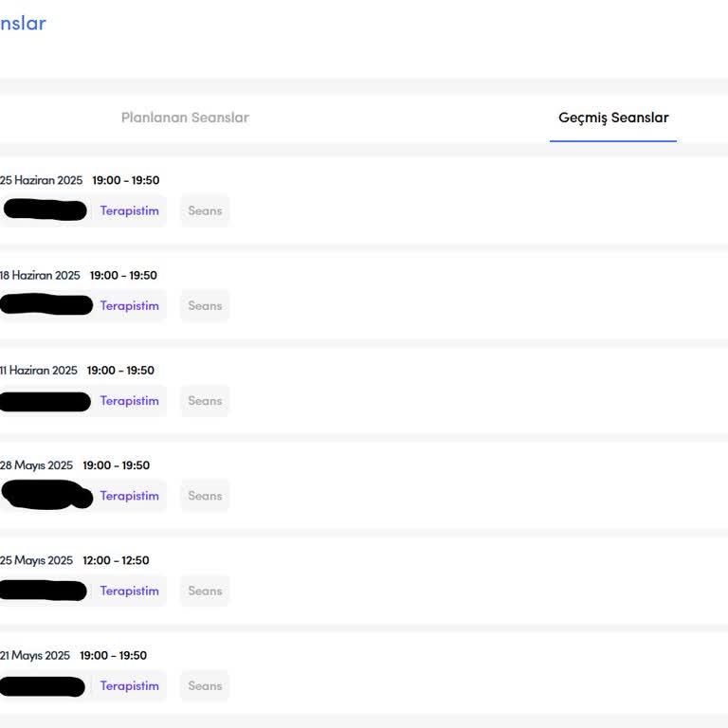Click the date text 21 Mayıs 2025
The image size is (728, 728).
pos(35,656)
